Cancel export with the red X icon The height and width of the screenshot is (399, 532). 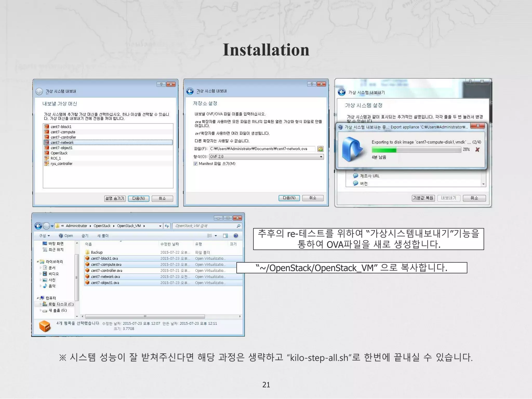477,149
